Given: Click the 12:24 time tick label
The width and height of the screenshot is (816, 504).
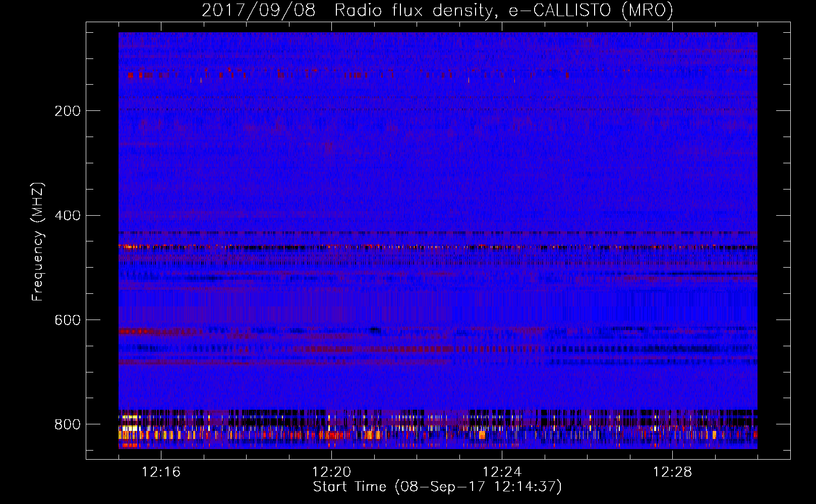Looking at the screenshot, I should coord(502,472).
